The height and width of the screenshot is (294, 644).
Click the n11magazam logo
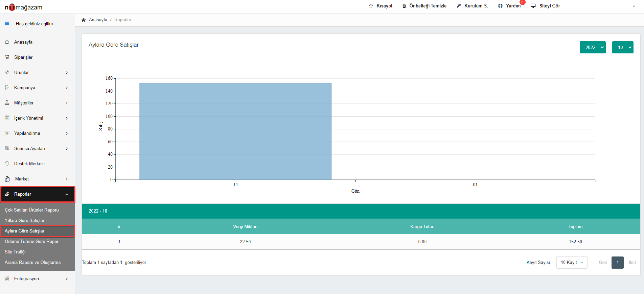23,7
